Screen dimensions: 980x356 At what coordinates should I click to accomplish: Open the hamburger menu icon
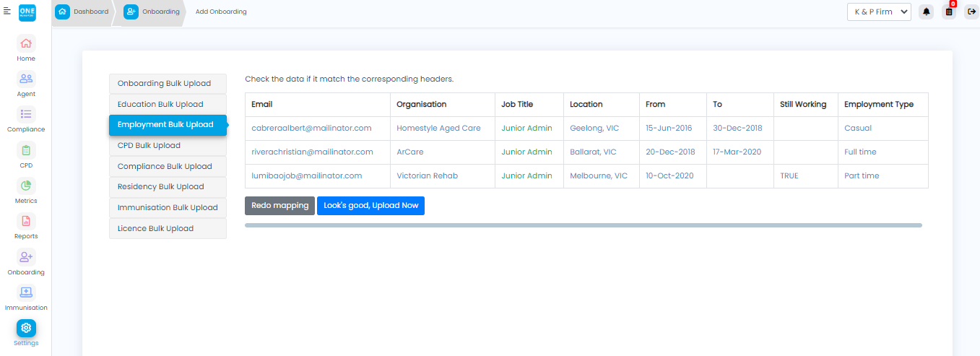7,11
